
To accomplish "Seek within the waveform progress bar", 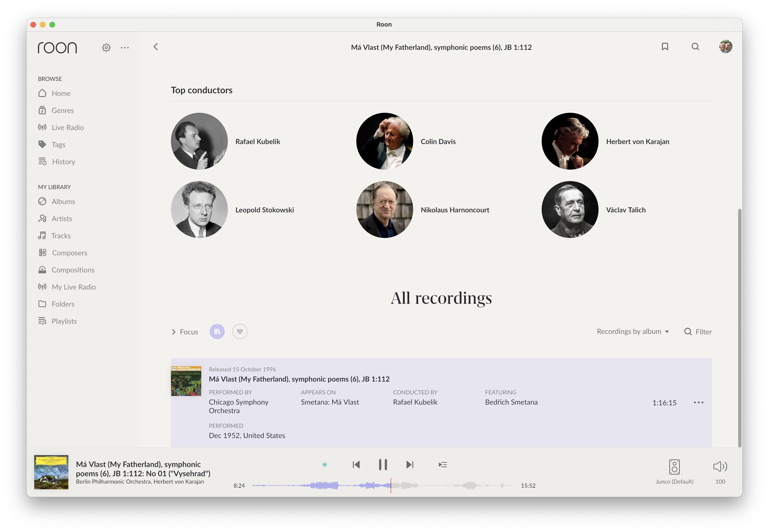I will (383, 485).
